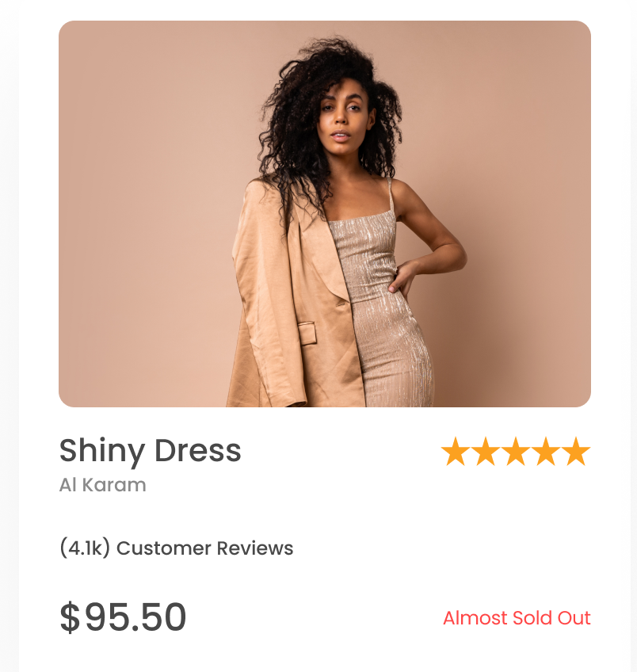The height and width of the screenshot is (672, 637).
Task: Click the first star in the rating
Action: pyautogui.click(x=456, y=451)
